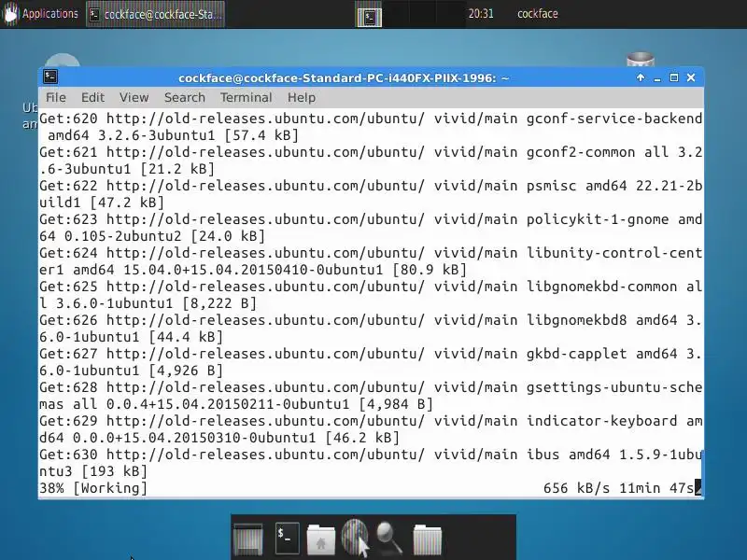
Task: Open home folder from the dock
Action: tap(320, 539)
